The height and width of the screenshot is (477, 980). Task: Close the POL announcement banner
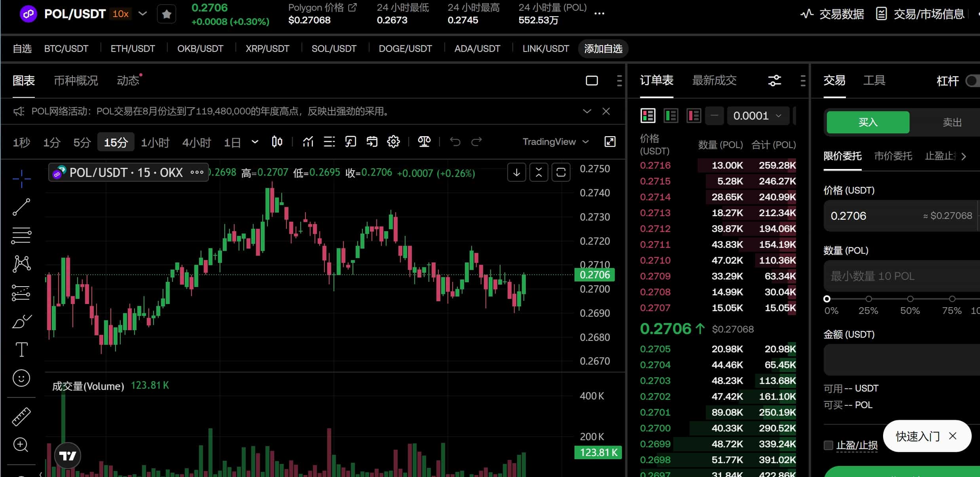pos(606,111)
